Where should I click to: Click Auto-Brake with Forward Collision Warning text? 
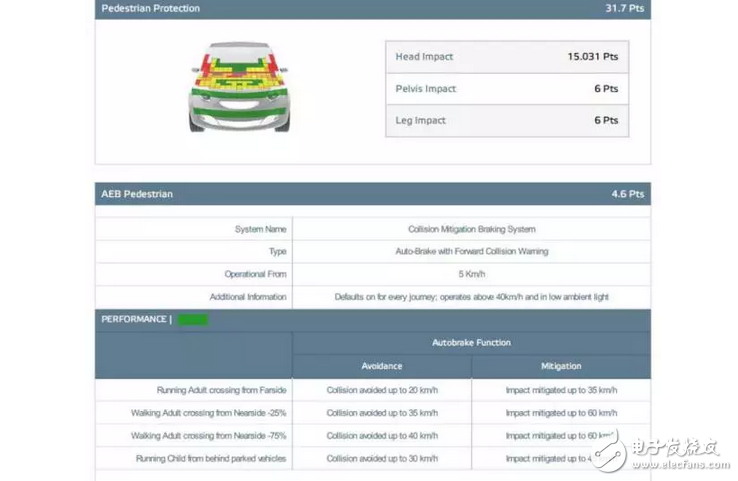(x=471, y=252)
